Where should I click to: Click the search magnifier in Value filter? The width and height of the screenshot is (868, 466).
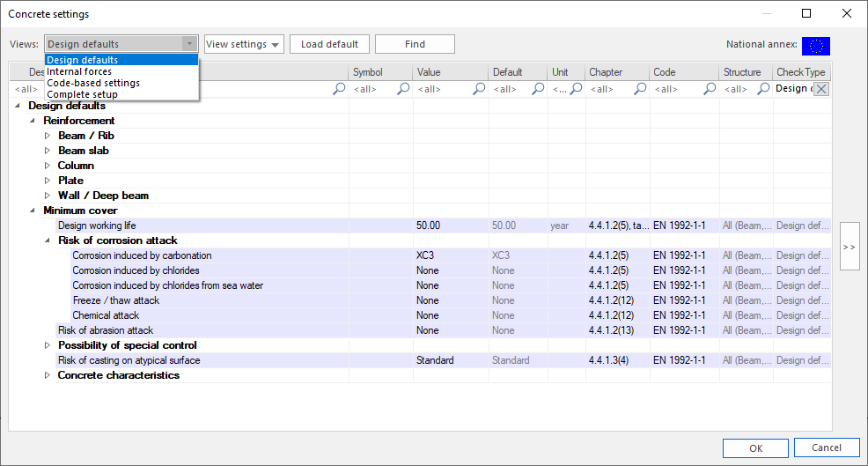coord(479,89)
